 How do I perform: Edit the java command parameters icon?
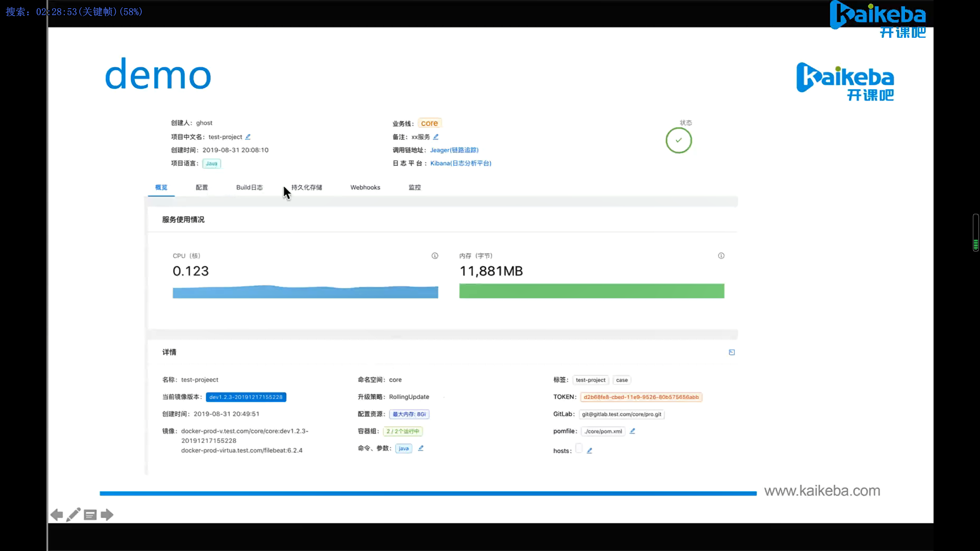point(421,448)
